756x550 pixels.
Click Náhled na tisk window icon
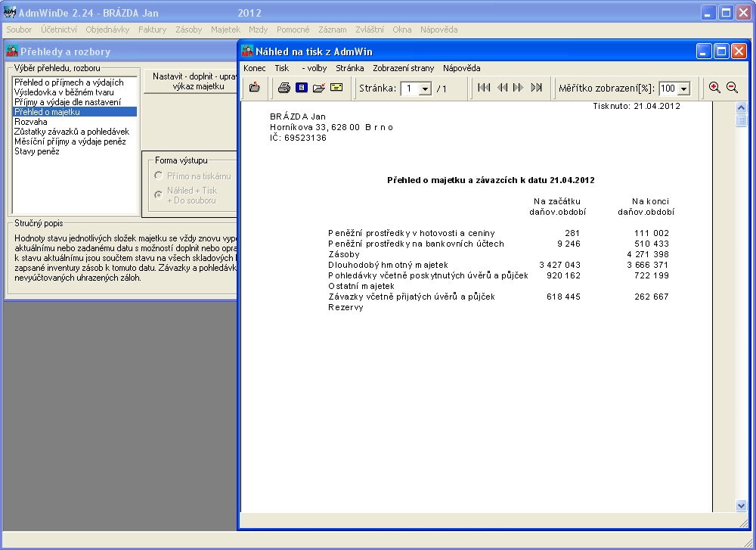(x=247, y=51)
